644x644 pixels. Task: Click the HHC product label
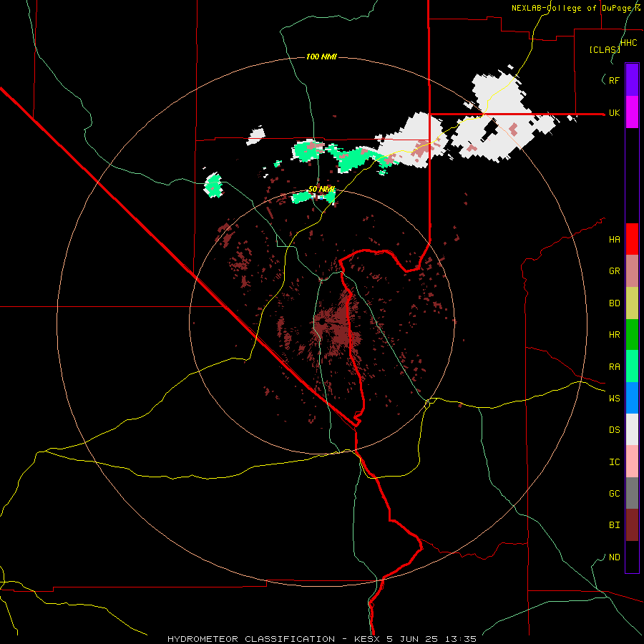tap(629, 43)
